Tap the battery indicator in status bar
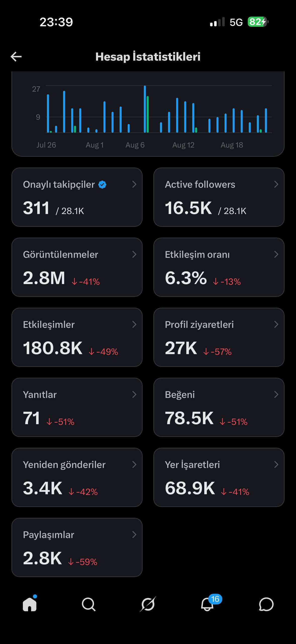This screenshot has height=644, width=296. click(258, 22)
